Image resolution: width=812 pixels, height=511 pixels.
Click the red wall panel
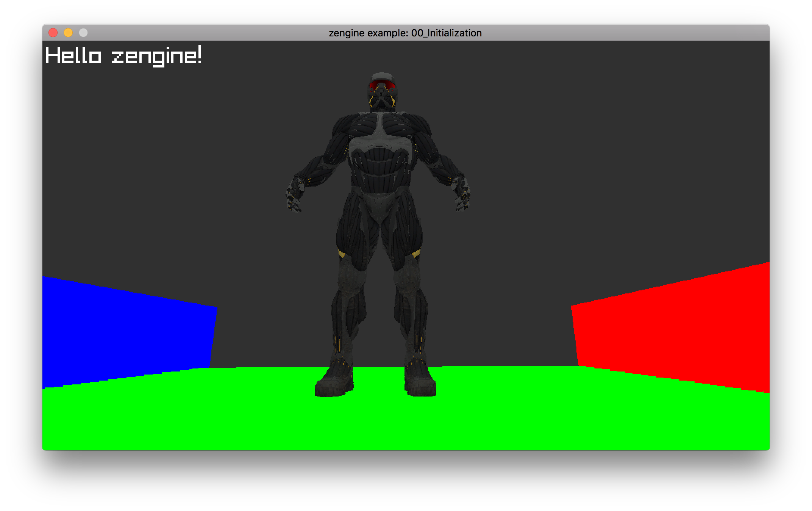coord(674,328)
